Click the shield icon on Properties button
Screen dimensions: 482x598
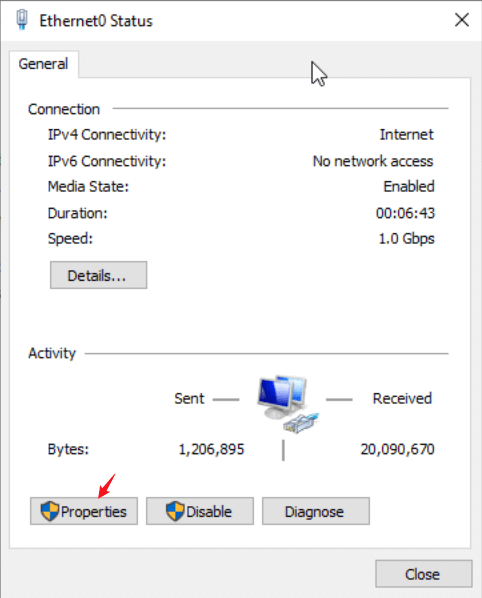click(50, 511)
